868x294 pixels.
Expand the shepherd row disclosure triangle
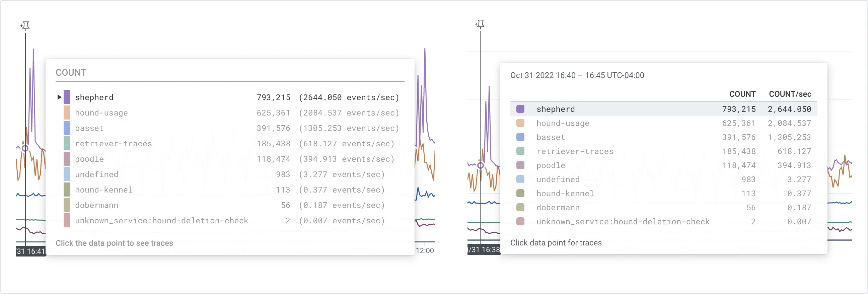(59, 97)
